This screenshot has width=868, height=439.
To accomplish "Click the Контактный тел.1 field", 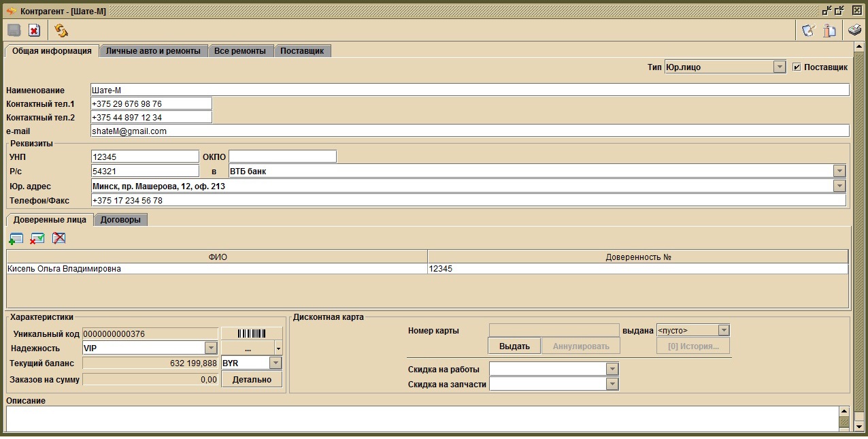I will click(x=151, y=103).
